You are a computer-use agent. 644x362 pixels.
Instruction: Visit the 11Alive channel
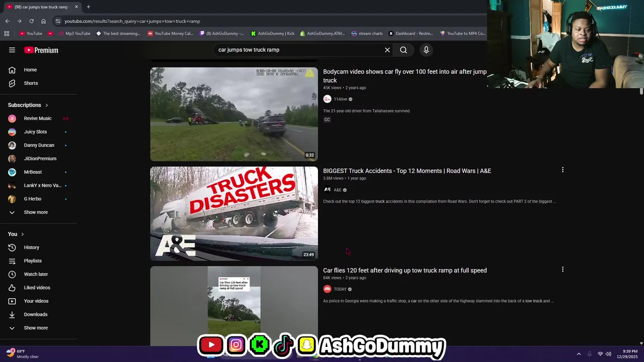pos(341,99)
